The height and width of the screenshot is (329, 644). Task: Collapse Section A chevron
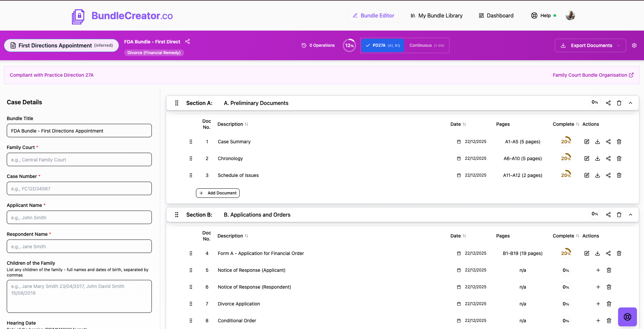[x=631, y=103]
